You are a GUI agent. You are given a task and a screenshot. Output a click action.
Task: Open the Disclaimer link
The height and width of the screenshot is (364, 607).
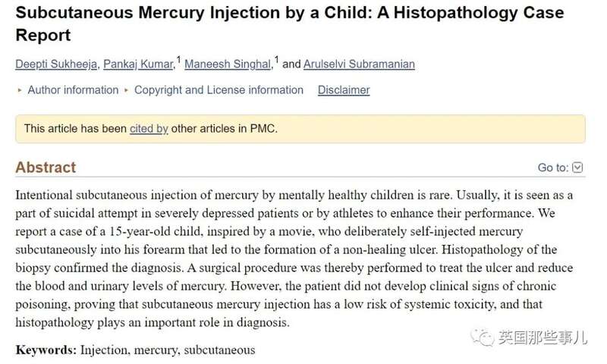[344, 90]
